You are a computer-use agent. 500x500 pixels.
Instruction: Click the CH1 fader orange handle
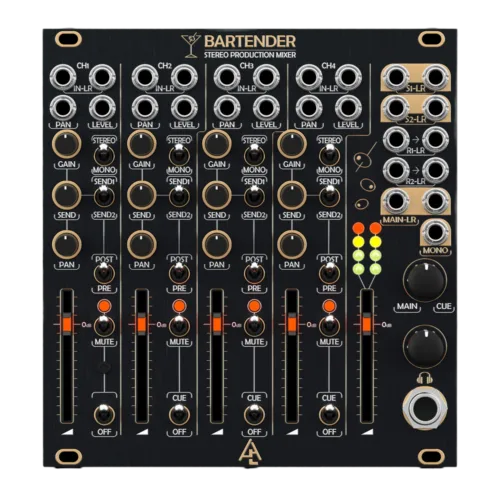[x=66, y=324]
